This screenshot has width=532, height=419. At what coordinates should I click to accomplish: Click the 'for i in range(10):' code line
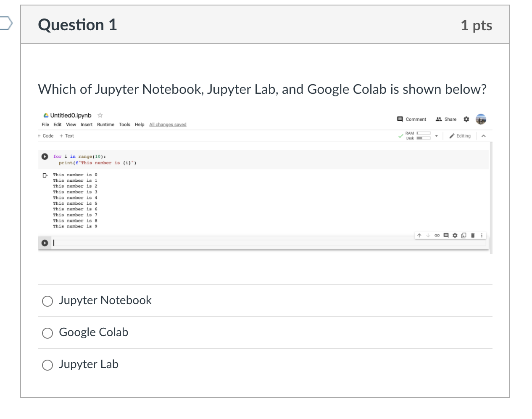(79, 156)
